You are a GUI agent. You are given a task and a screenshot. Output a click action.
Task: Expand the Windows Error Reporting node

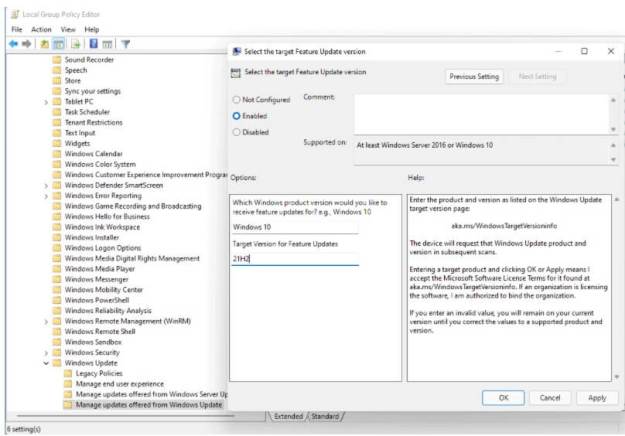46,196
